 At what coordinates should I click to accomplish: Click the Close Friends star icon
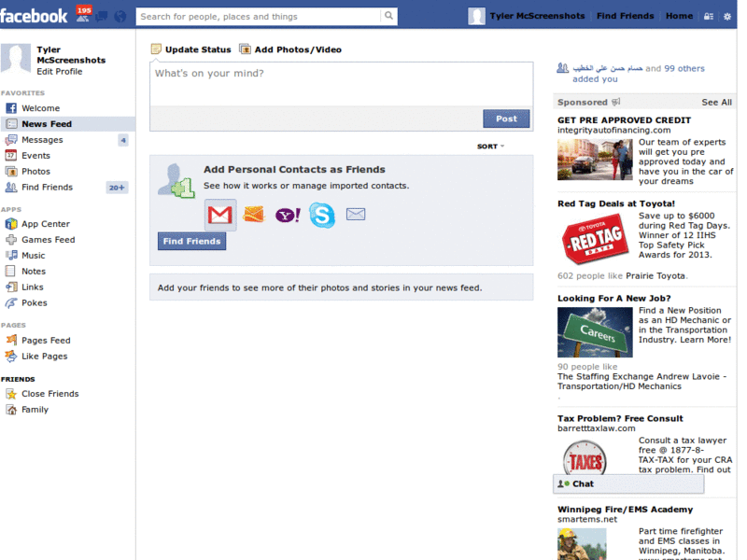tap(11, 394)
